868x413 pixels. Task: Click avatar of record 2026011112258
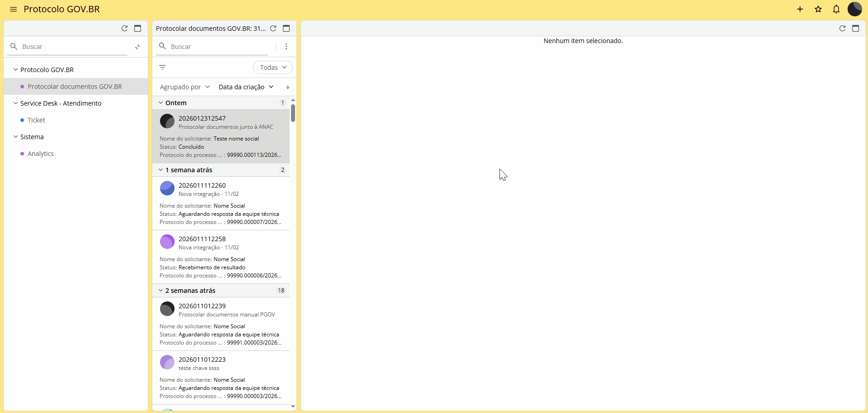tap(167, 242)
